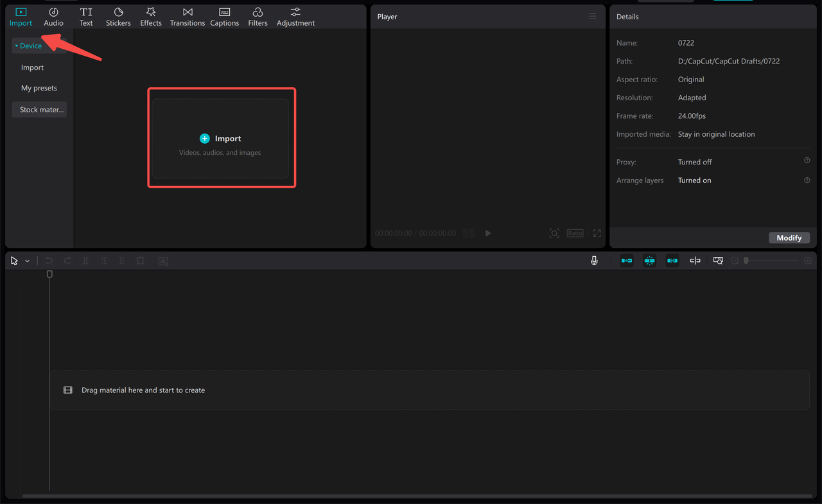Click the Transitions icon
The width and height of the screenshot is (822, 504).
point(187,16)
